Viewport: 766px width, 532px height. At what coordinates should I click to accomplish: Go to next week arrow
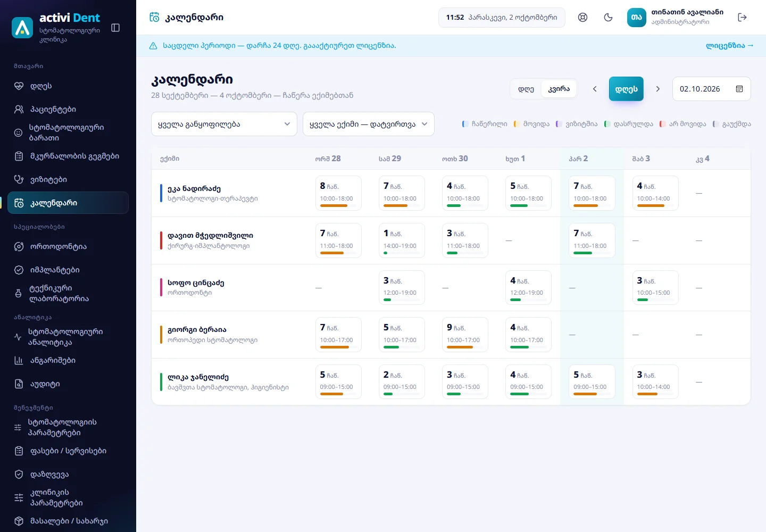658,89
